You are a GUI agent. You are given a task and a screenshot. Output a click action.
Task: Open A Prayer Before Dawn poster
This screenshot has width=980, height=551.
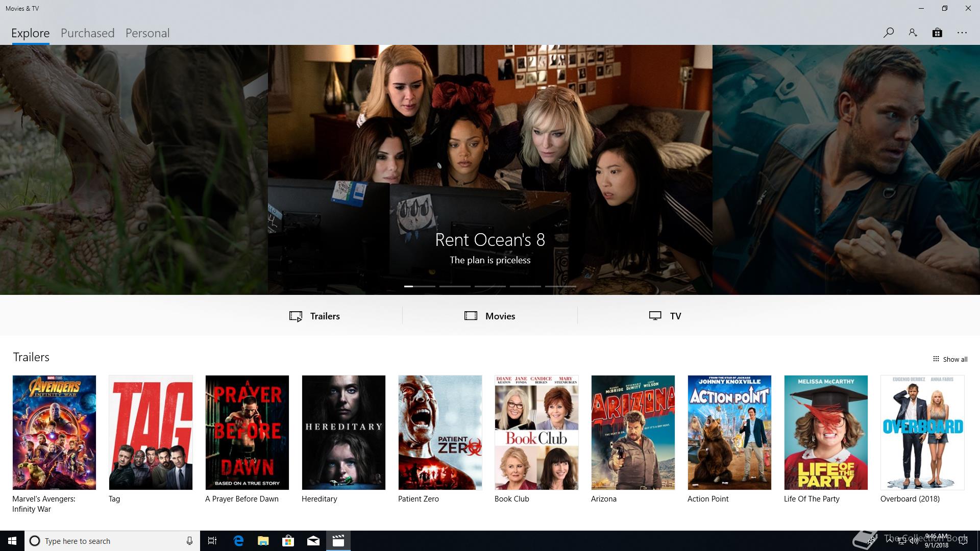(x=247, y=433)
